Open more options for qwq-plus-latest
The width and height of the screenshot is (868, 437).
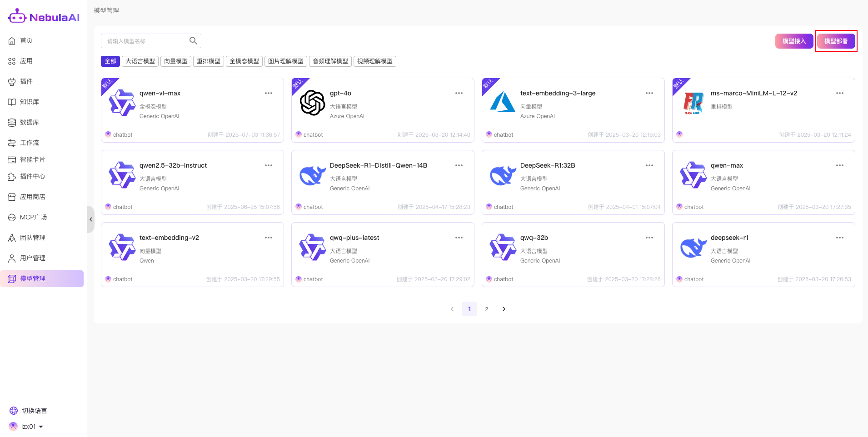(x=459, y=238)
